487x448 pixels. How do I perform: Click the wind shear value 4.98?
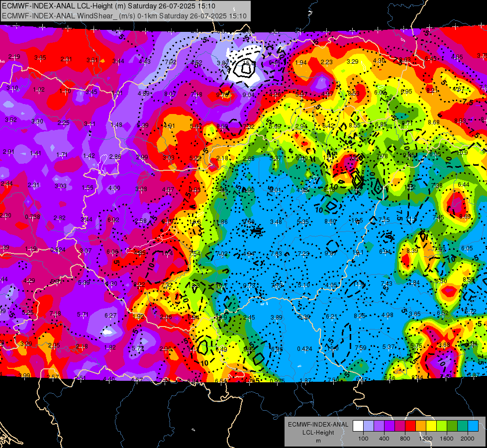[388, 315]
